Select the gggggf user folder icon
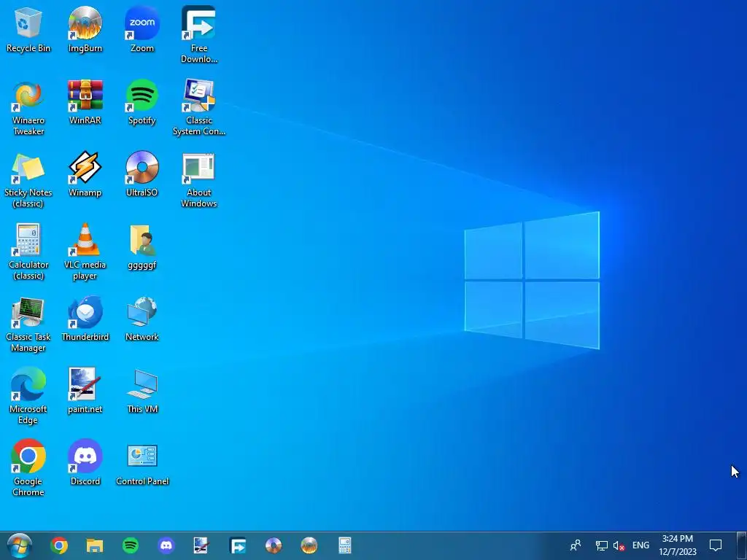Image resolution: width=747 pixels, height=560 pixels. (x=142, y=246)
